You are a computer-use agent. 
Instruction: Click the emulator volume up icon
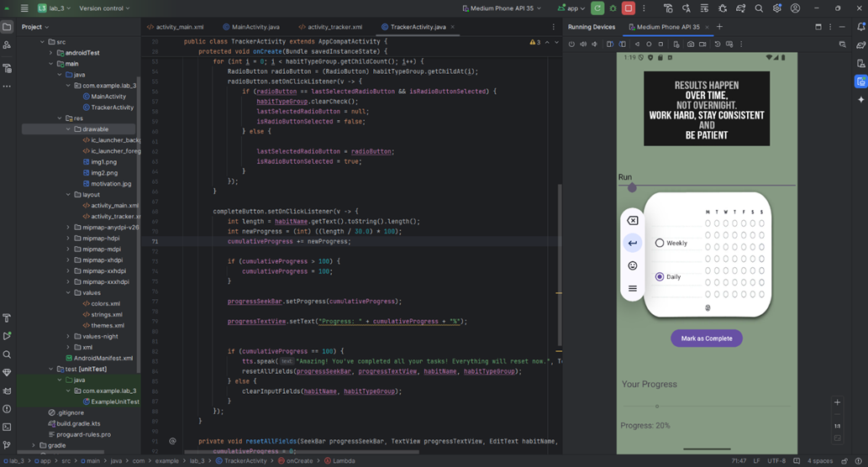(x=583, y=45)
